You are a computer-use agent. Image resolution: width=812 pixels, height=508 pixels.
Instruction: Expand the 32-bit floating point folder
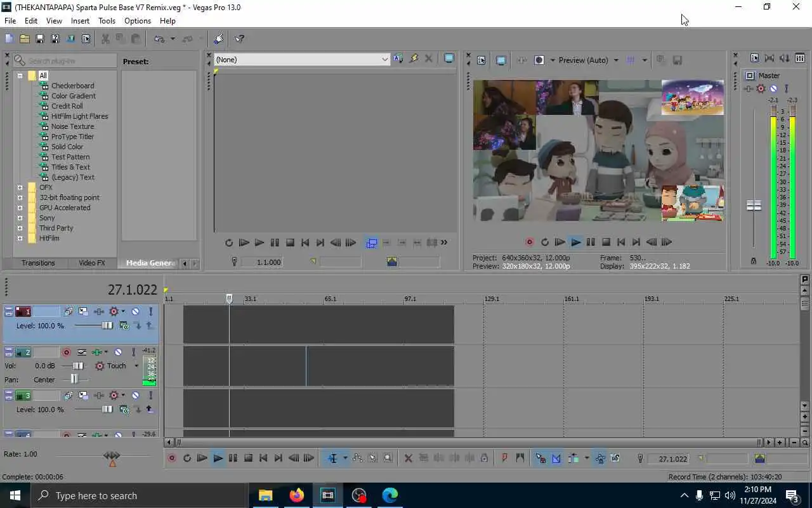click(20, 197)
